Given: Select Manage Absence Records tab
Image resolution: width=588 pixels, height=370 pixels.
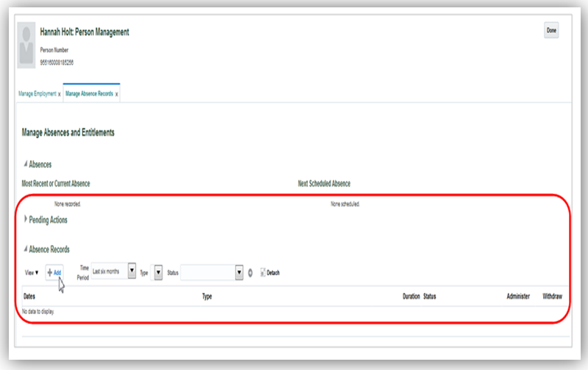Looking at the screenshot, I should [x=89, y=94].
